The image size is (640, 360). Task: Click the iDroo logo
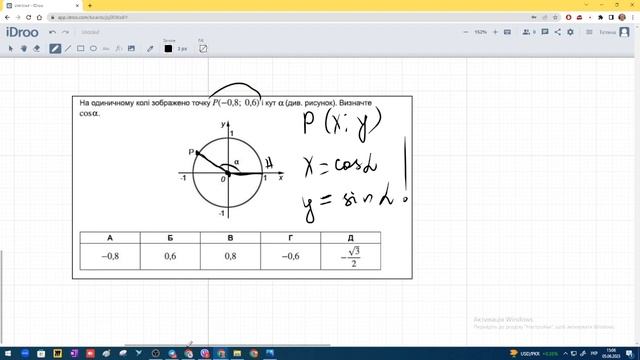[22, 32]
